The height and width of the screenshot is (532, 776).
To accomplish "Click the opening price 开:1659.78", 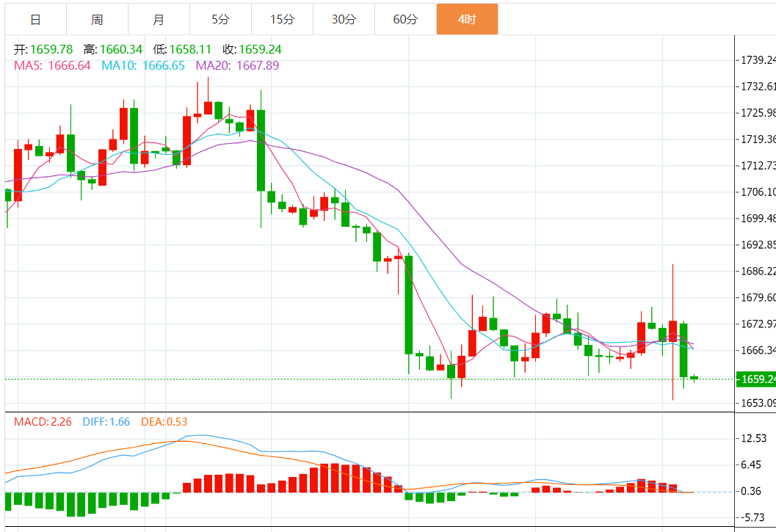I will [x=43, y=49].
